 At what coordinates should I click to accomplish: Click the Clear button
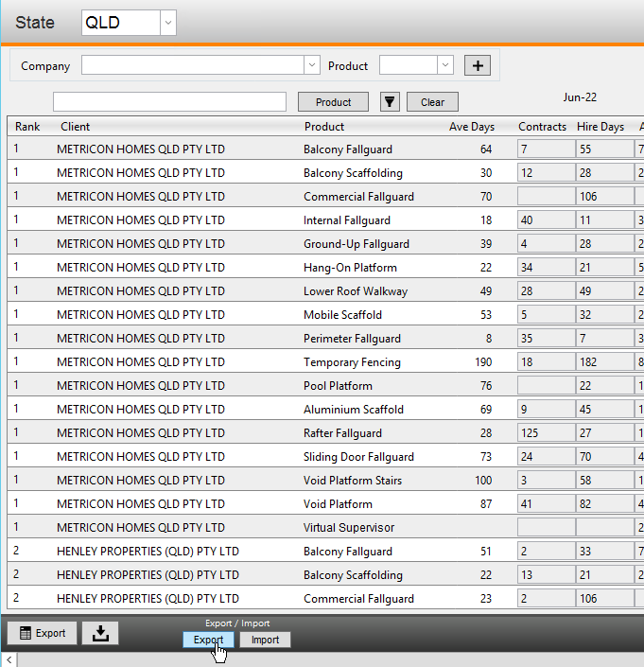click(432, 102)
